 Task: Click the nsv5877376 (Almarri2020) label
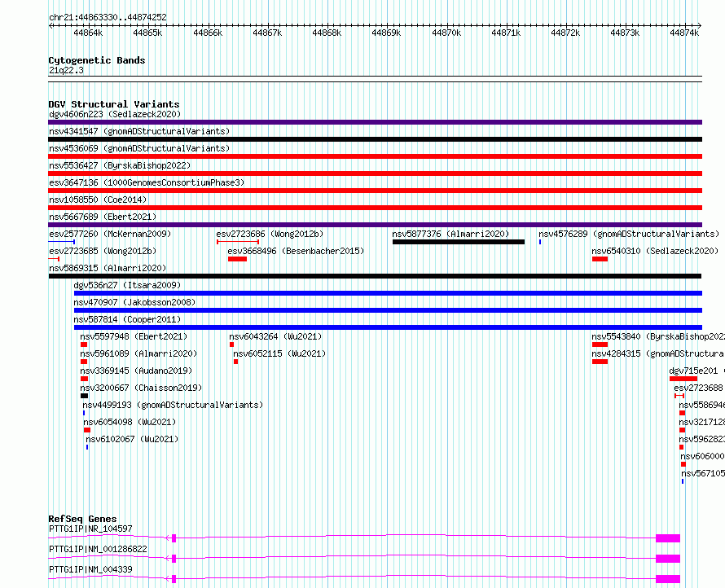[x=450, y=234]
